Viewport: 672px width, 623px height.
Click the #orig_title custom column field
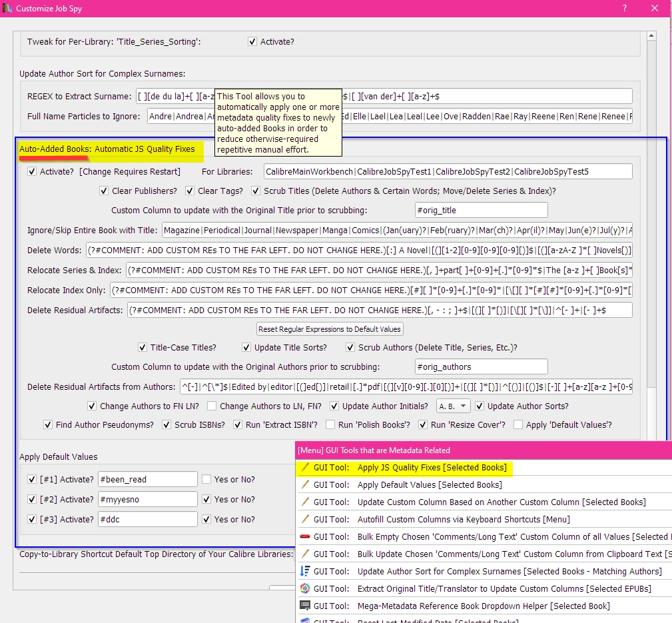point(482,210)
